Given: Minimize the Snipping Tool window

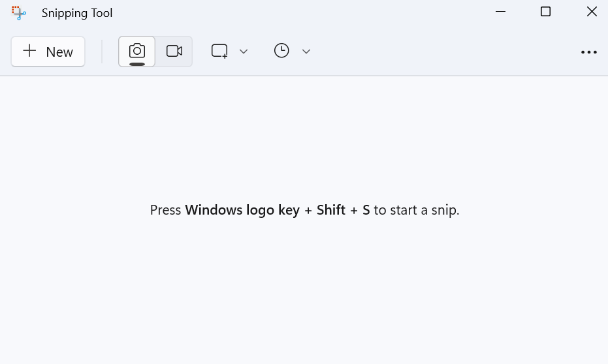Looking at the screenshot, I should [x=501, y=12].
